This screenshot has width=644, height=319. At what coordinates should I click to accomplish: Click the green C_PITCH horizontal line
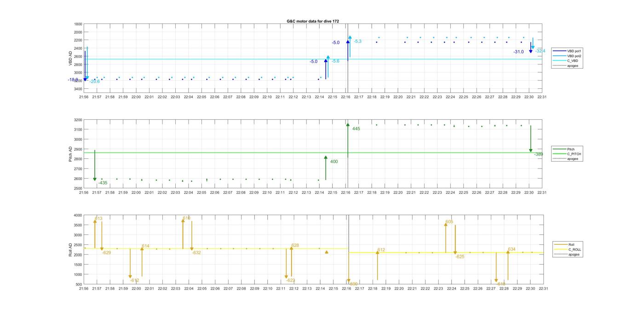point(313,153)
